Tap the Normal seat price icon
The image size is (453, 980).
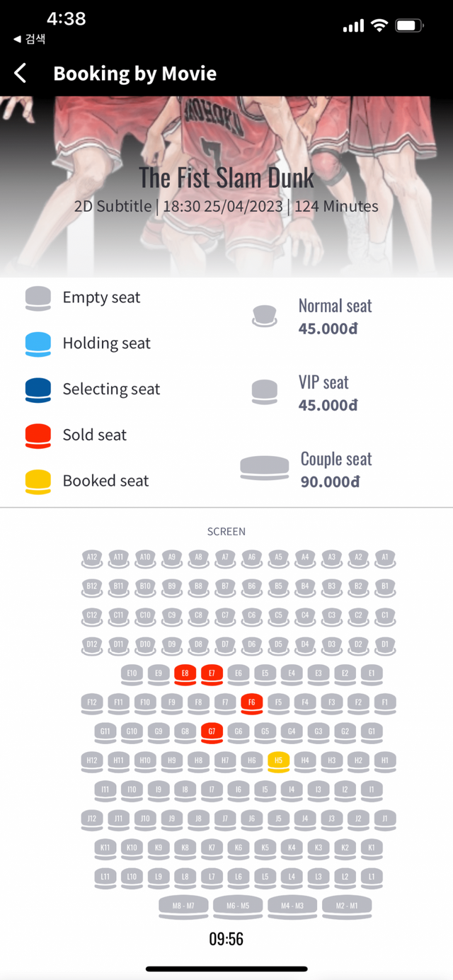[x=265, y=317]
